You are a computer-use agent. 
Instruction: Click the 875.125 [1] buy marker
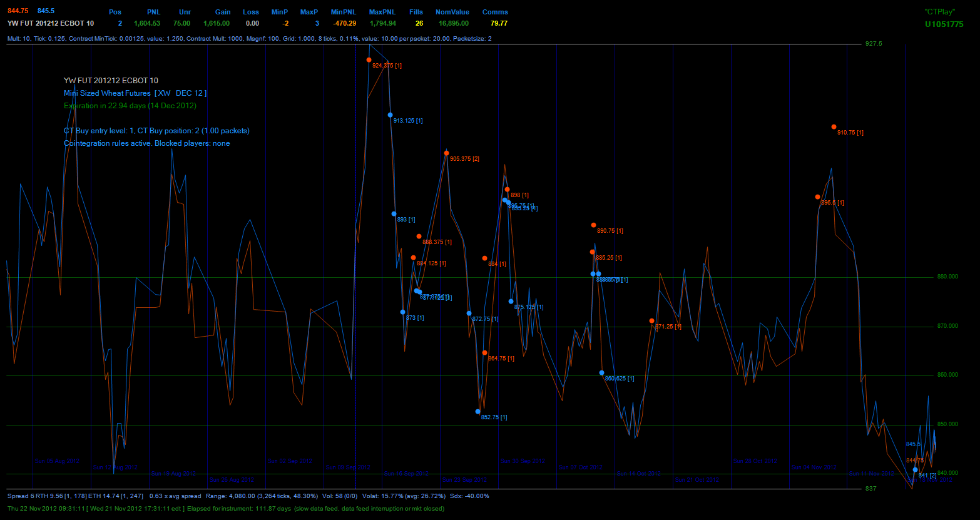coord(511,302)
